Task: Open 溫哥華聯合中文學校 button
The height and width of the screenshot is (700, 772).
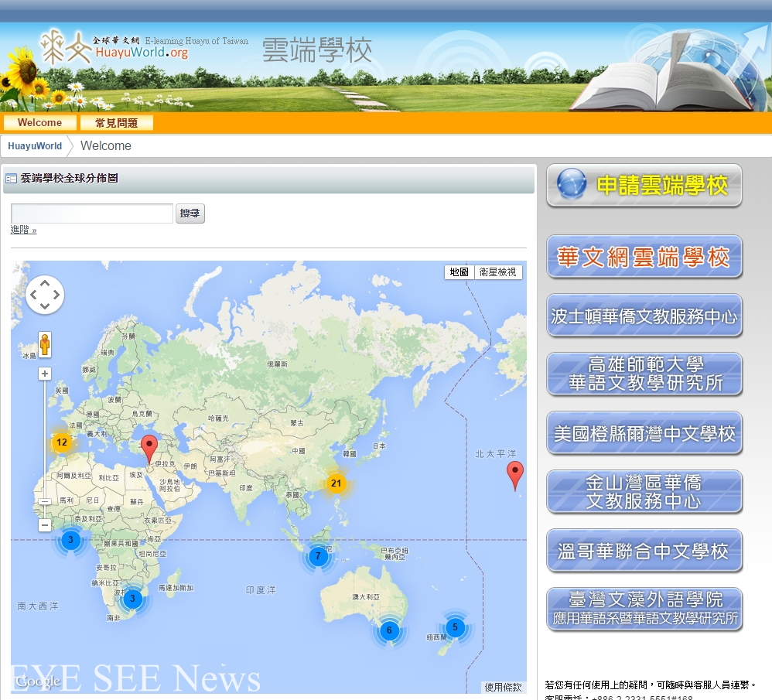Action: tap(644, 551)
